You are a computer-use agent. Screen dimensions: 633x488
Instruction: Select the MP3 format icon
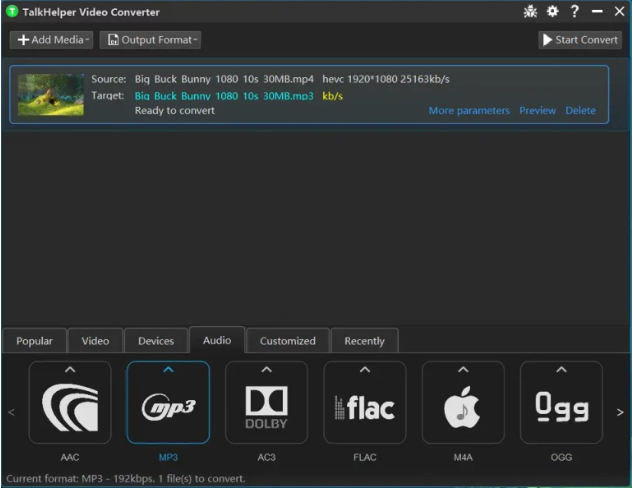pyautogui.click(x=168, y=403)
